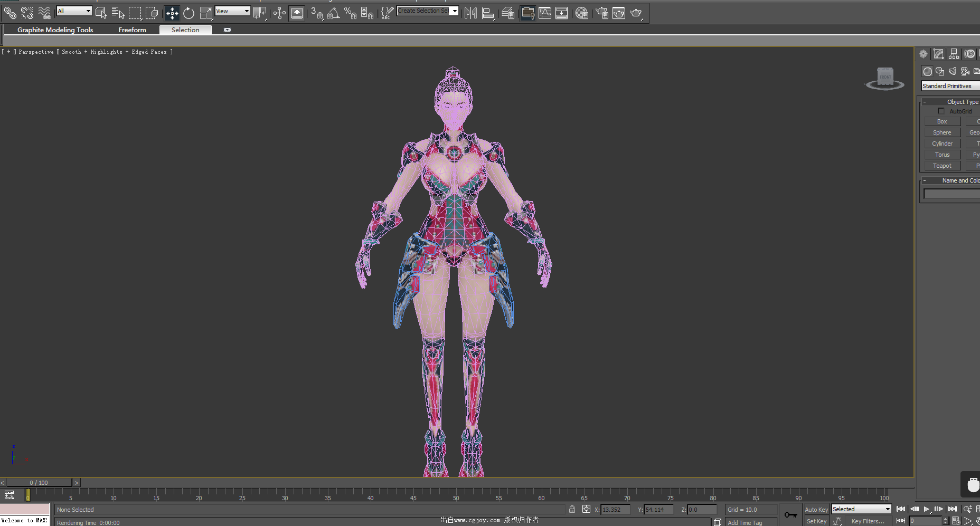
Task: Enable the AutoGrid checkbox
Action: pos(941,111)
